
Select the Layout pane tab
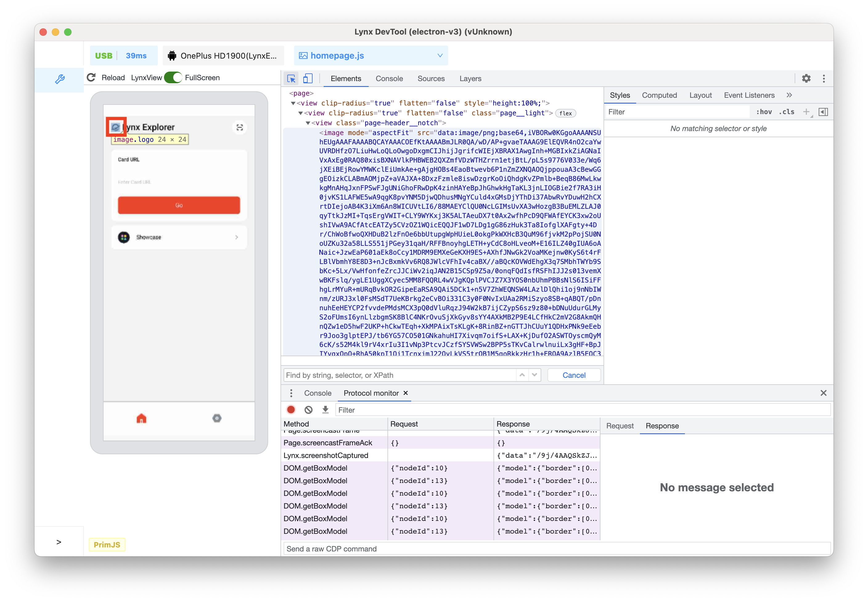click(x=700, y=95)
